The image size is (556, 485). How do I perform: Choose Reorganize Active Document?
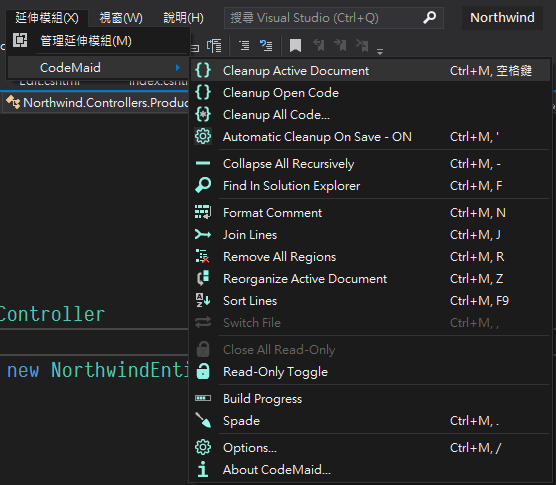click(x=370, y=278)
